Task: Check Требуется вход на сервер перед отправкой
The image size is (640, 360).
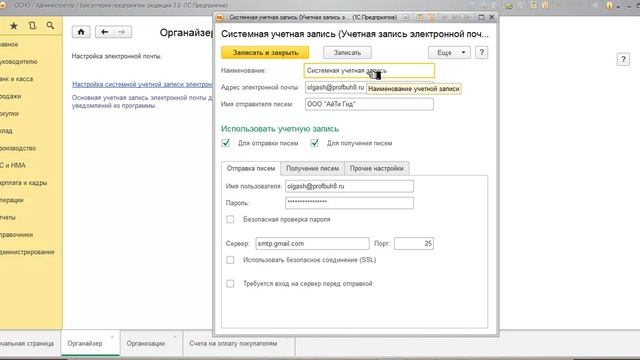Action: (230, 283)
